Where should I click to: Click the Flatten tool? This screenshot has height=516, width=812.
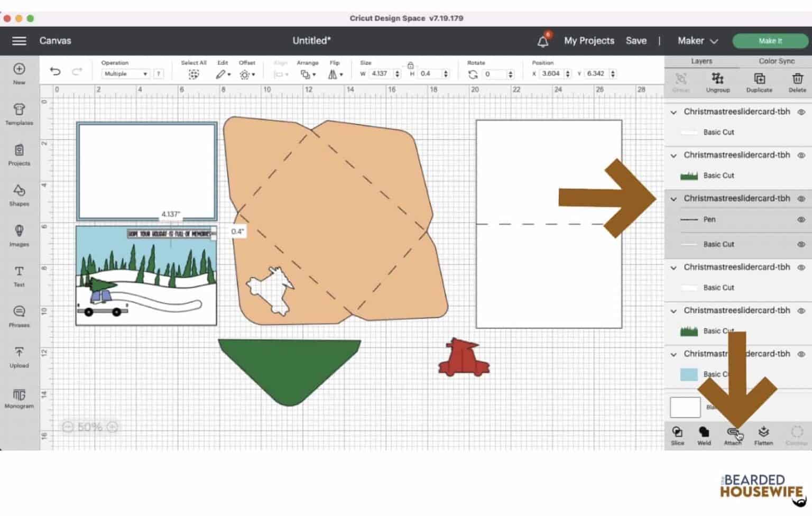click(x=763, y=435)
